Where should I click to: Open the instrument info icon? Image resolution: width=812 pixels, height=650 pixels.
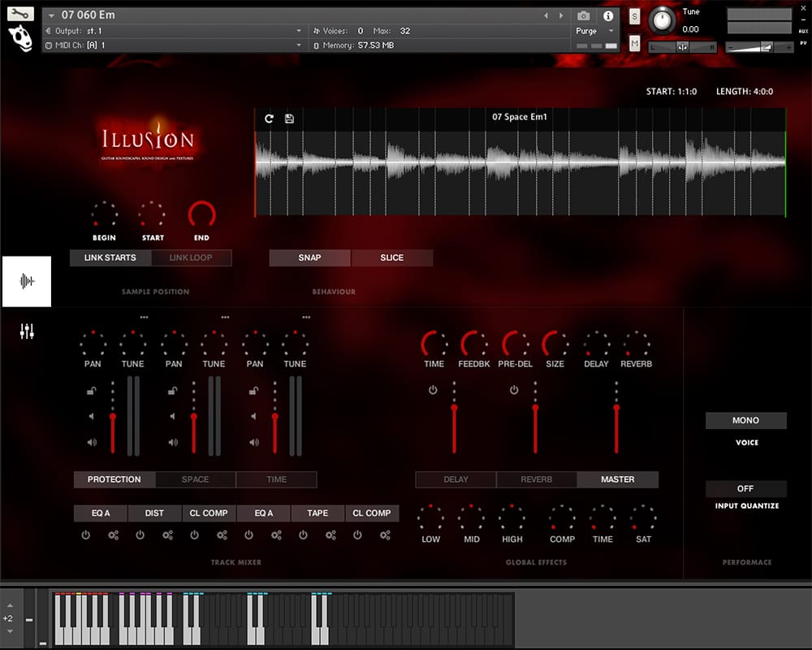607,15
